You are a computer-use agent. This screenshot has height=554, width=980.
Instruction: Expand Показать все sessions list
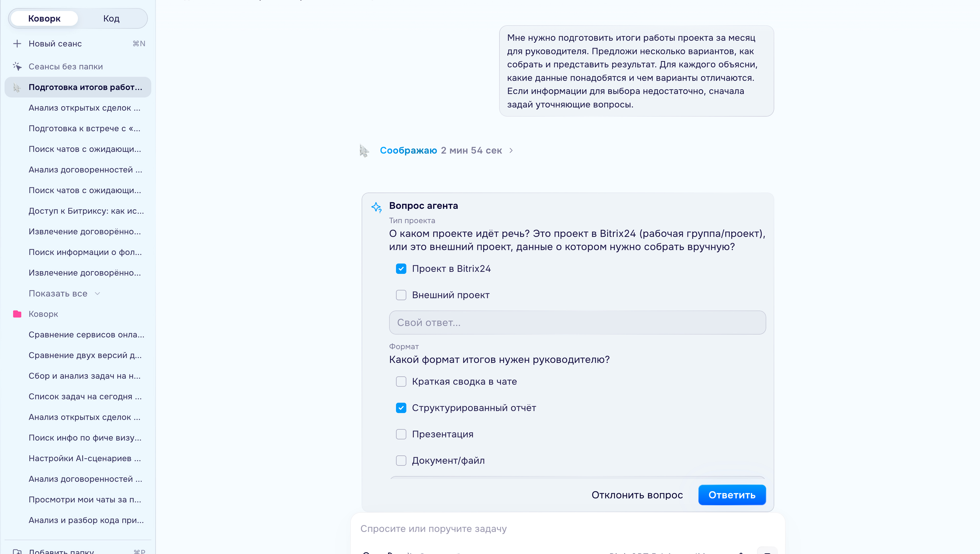tap(64, 293)
